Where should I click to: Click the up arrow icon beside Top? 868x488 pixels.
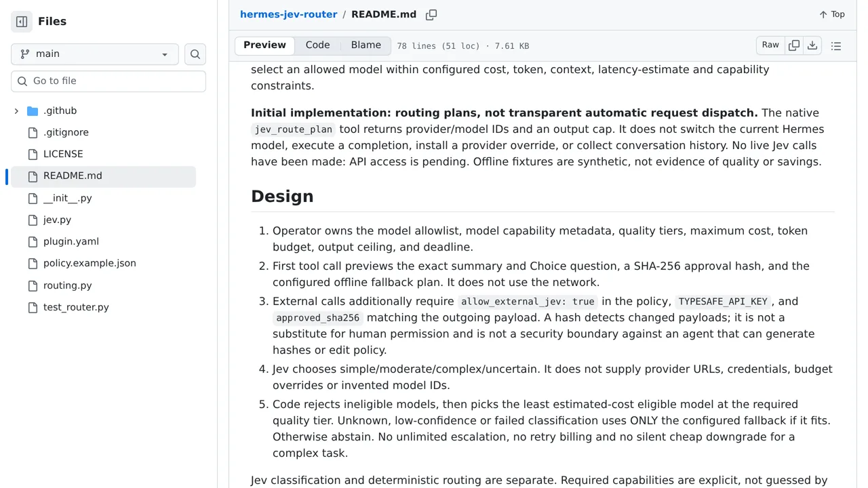coord(823,14)
